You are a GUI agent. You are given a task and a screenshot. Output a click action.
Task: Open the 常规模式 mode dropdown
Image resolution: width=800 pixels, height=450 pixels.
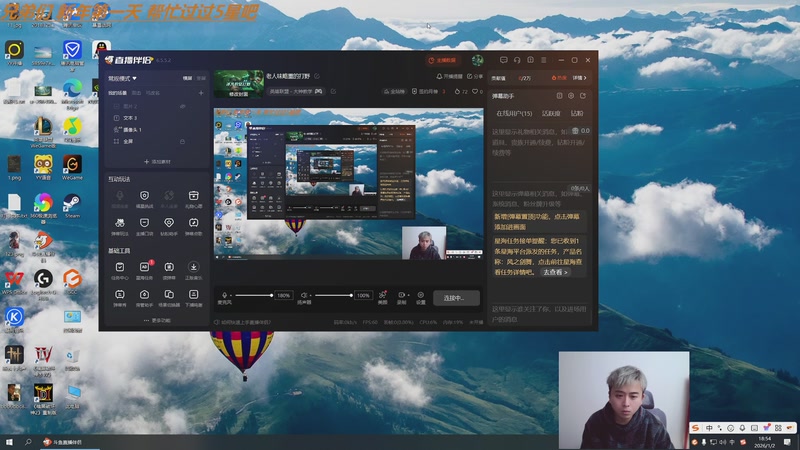click(122, 79)
